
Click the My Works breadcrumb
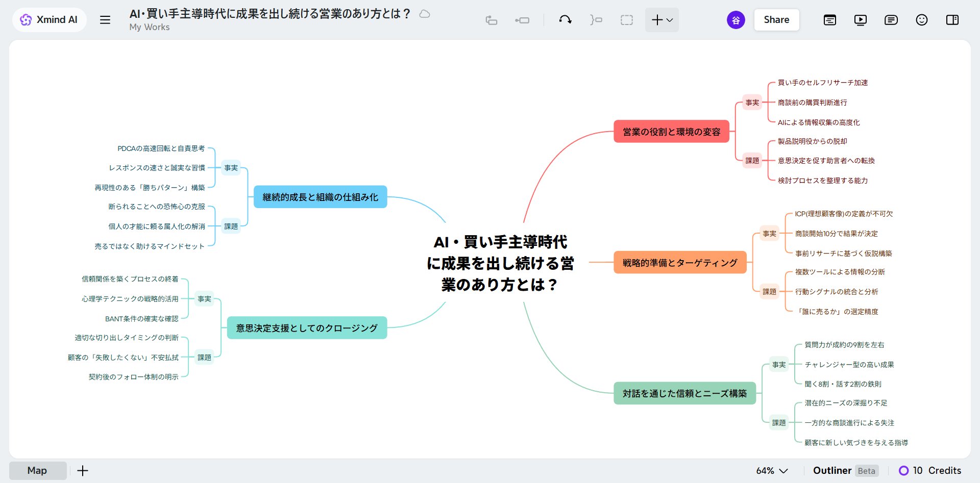pyautogui.click(x=150, y=27)
